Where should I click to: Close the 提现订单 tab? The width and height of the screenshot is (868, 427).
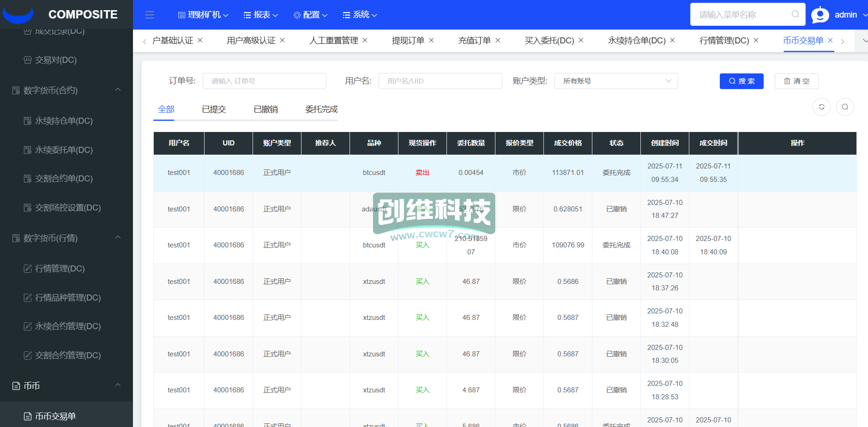(x=431, y=41)
